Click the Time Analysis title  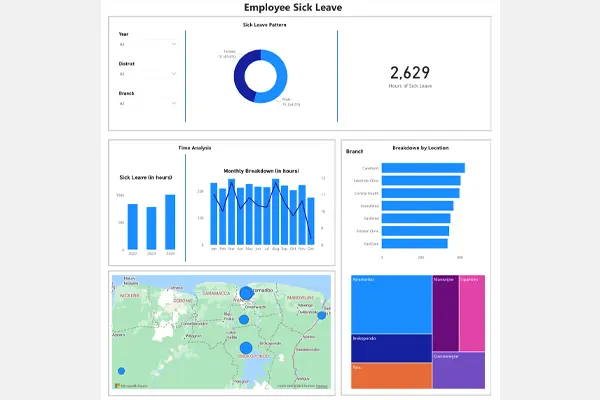(x=195, y=148)
